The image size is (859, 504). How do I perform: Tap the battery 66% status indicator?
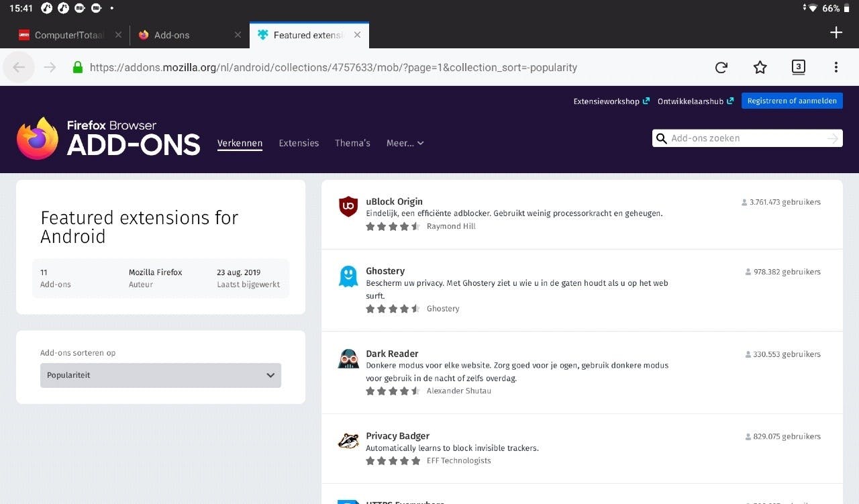pos(837,8)
